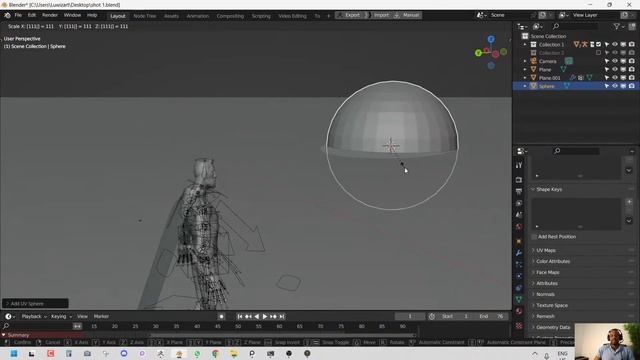Enable the Add Rest Position checkbox
The height and width of the screenshot is (360, 640).
tap(534, 237)
